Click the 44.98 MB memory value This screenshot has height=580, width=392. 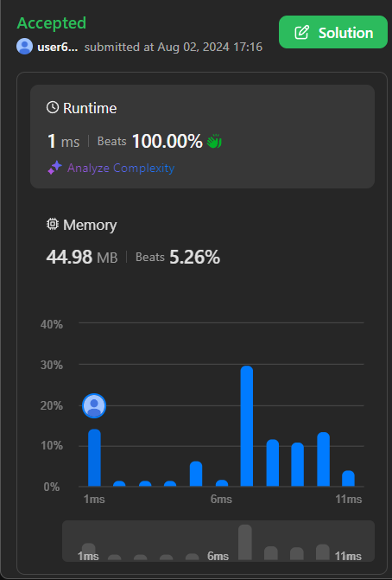(82, 257)
